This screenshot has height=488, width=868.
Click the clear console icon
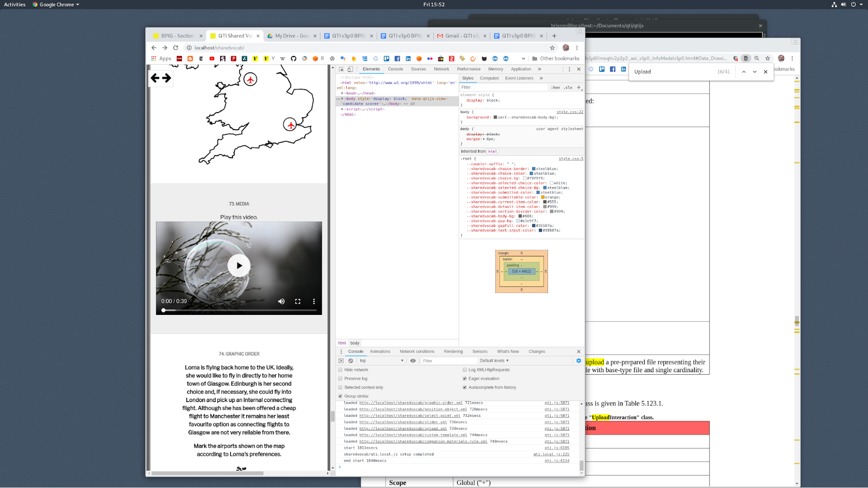click(x=351, y=361)
